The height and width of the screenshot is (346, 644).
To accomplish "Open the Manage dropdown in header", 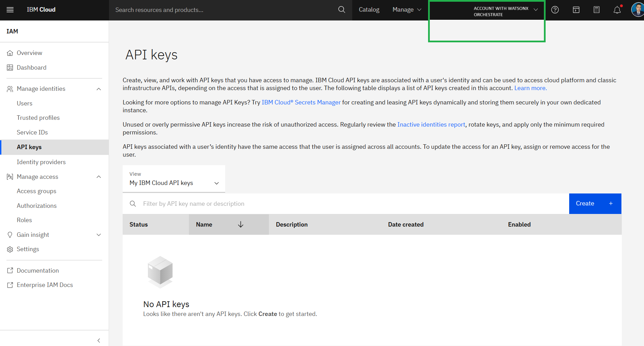I will point(407,10).
